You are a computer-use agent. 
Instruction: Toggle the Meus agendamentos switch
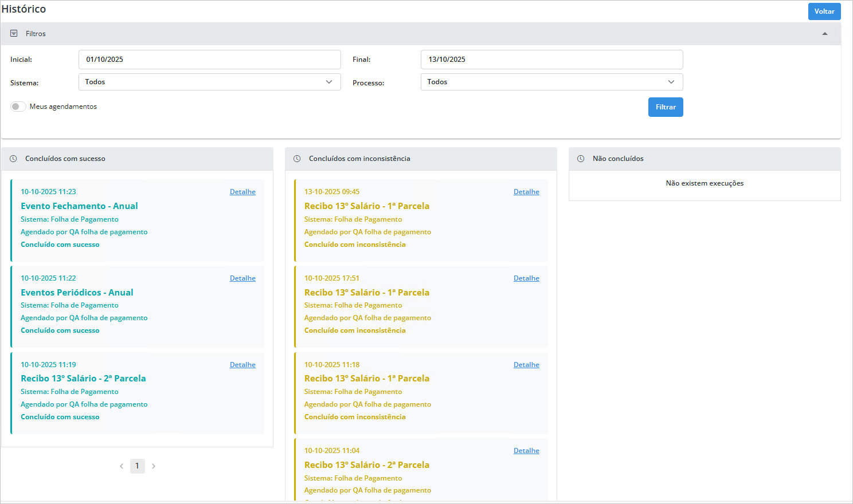tap(18, 107)
